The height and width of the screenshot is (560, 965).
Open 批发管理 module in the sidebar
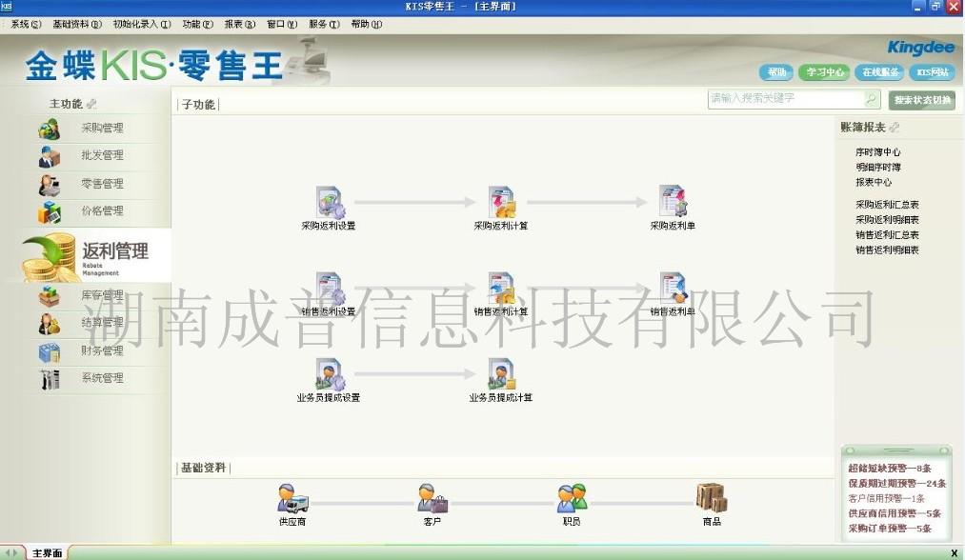102,155
